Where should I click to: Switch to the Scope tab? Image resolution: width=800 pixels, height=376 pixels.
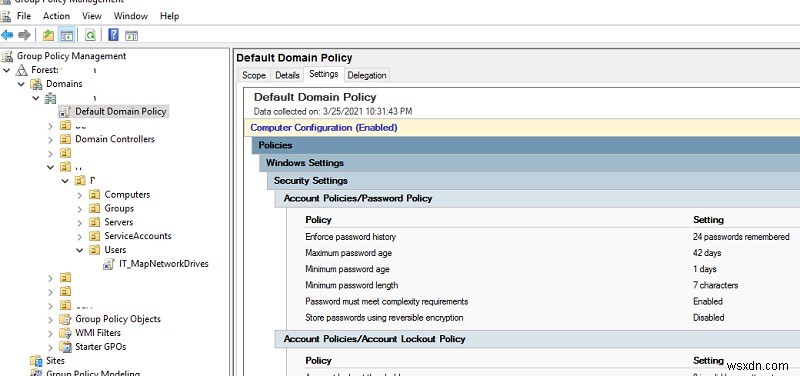[254, 75]
